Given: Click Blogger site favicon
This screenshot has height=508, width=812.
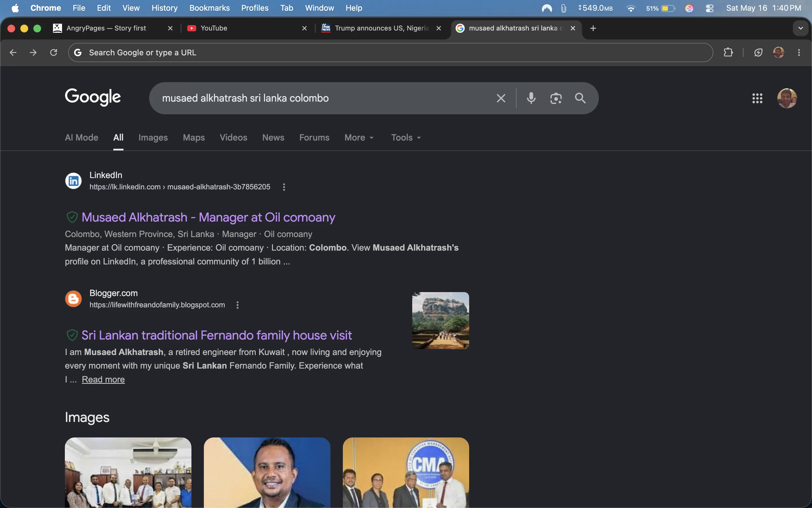Looking at the screenshot, I should click(74, 299).
